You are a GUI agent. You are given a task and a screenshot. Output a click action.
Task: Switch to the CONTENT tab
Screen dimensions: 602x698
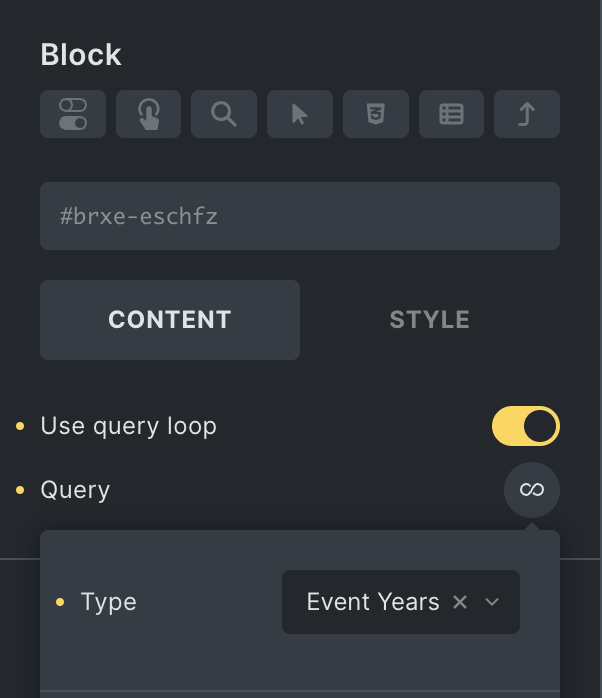pos(170,320)
